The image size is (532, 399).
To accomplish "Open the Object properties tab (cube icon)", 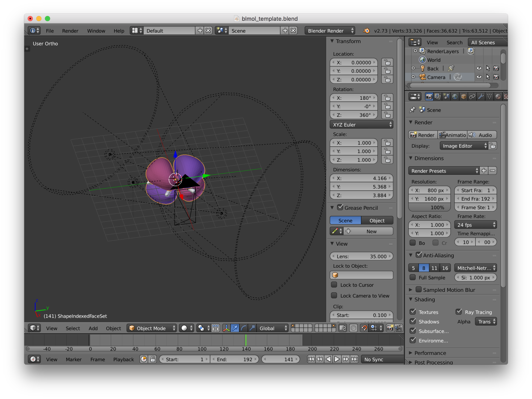I will [x=463, y=96].
